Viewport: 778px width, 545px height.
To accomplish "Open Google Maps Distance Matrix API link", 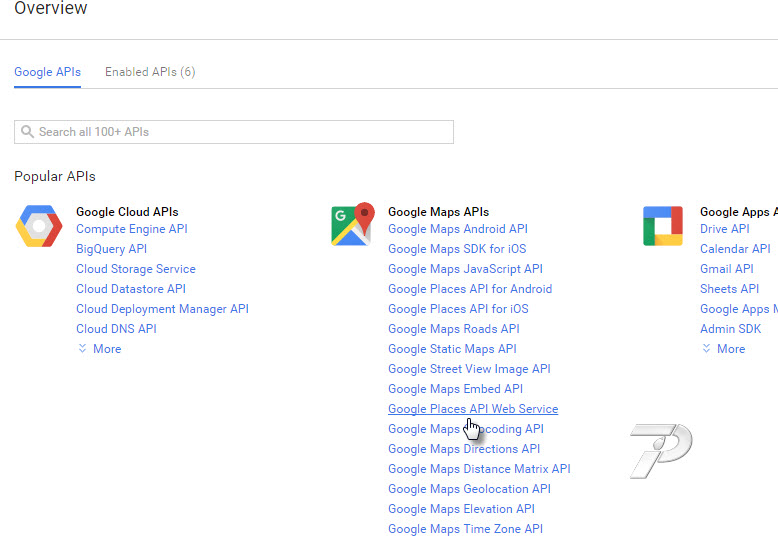I will pyautogui.click(x=479, y=469).
